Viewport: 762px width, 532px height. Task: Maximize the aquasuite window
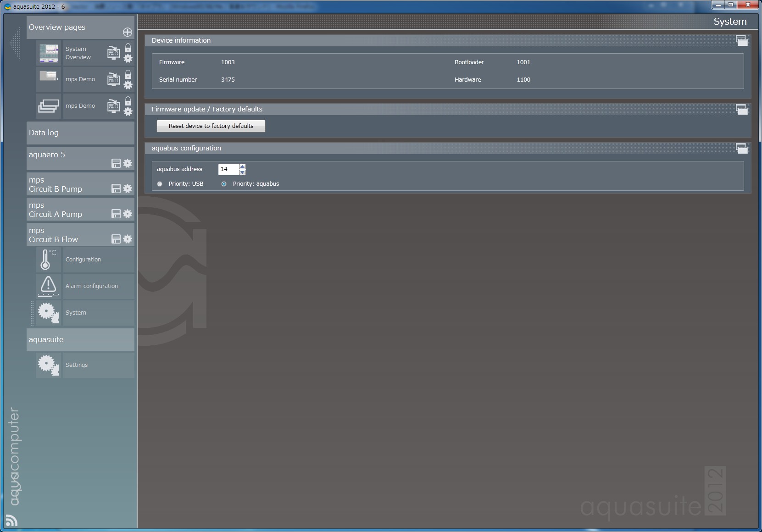click(x=731, y=5)
